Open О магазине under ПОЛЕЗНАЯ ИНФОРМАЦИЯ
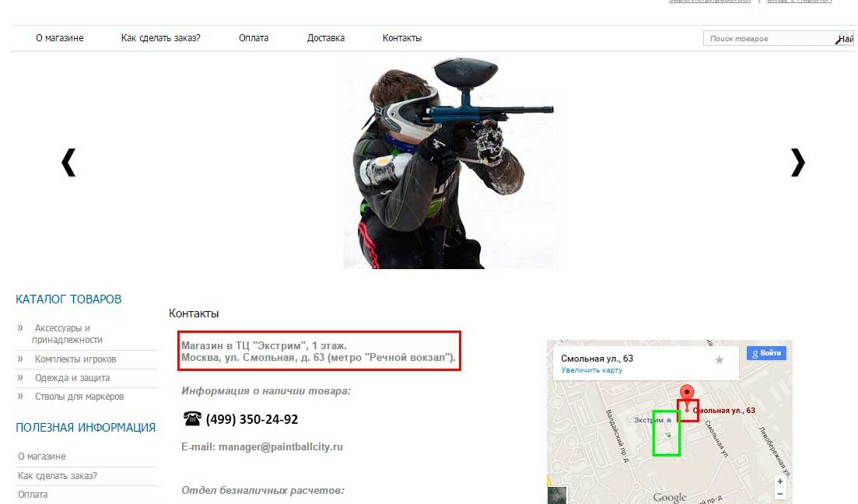 point(41,457)
